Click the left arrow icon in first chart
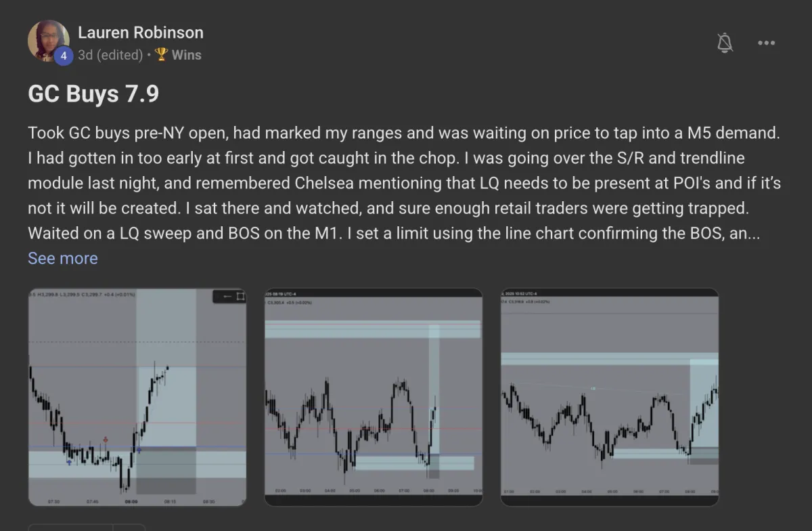812x531 pixels. (x=227, y=297)
